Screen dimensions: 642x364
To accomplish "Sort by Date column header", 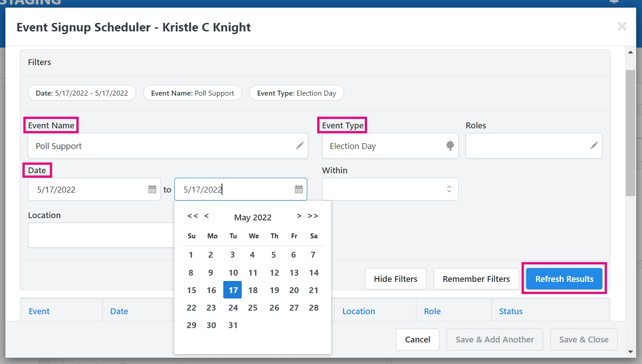I will point(119,311).
